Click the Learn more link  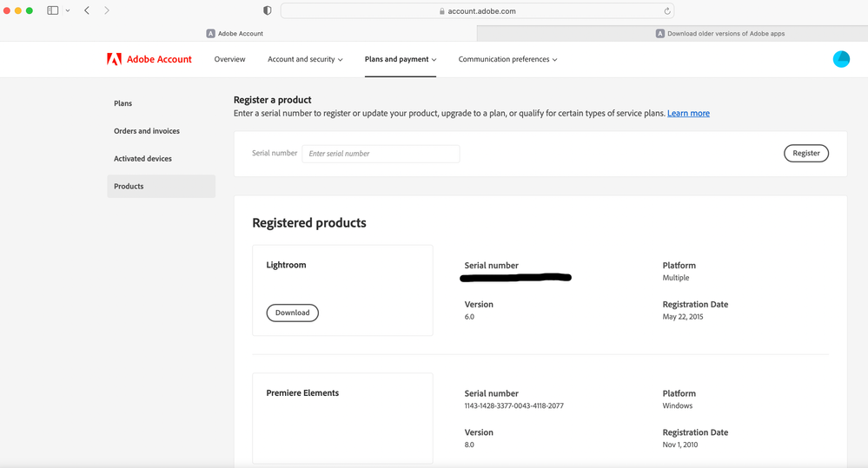coord(688,114)
